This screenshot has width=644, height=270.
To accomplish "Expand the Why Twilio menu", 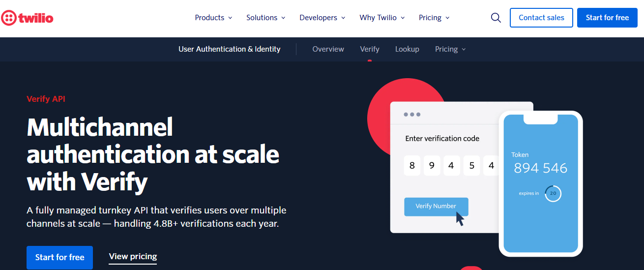I will click(x=382, y=18).
